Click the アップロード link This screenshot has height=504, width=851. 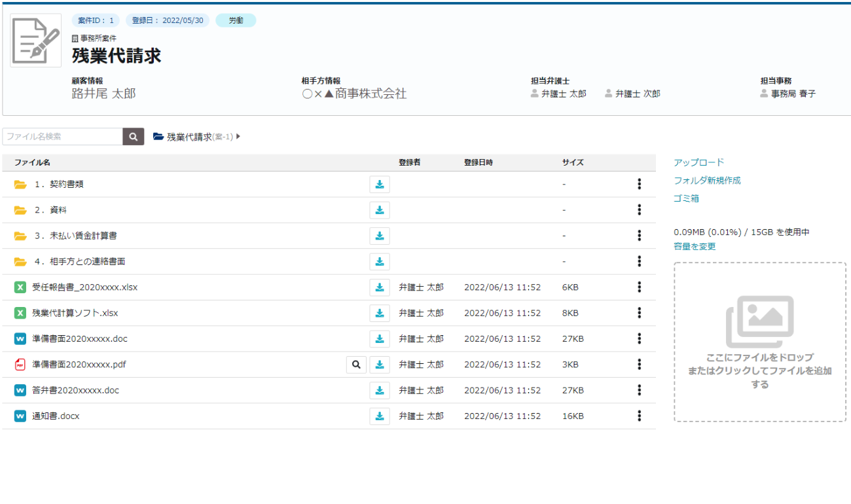pos(699,162)
